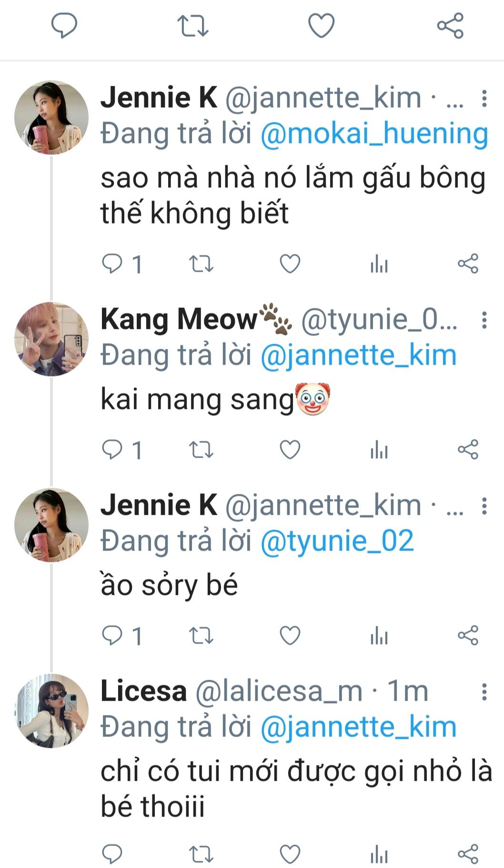Image resolution: width=504 pixels, height=868 pixels.
Task: Share Licesa's reply tweet
Action: coord(468,854)
